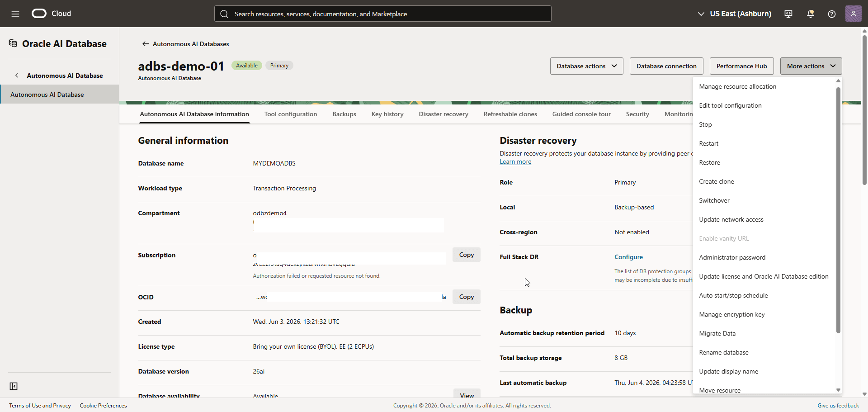
Task: Collapse the sidebar with the bottom-left icon
Action: [14, 386]
